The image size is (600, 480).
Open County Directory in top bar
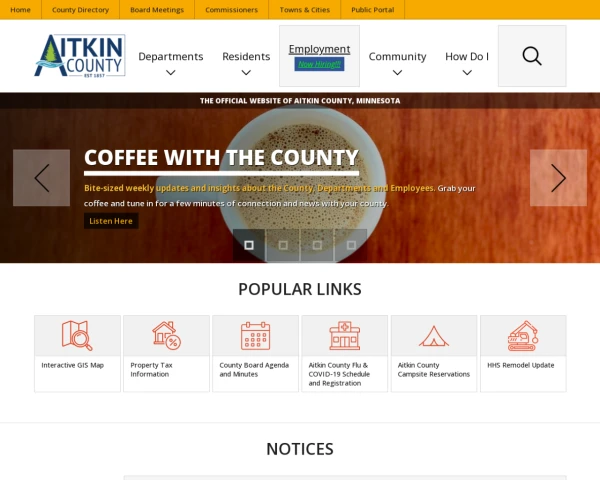[x=80, y=10]
